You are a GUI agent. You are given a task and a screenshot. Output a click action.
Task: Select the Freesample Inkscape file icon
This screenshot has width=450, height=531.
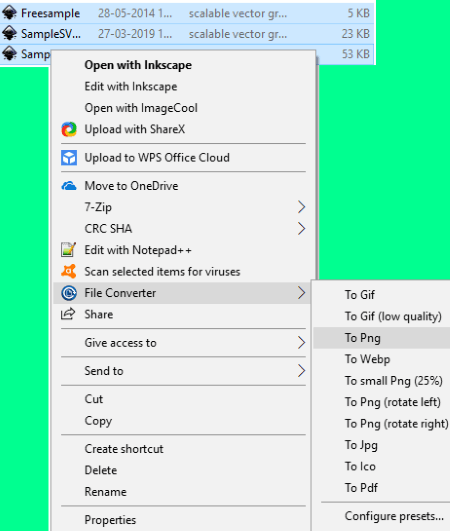tap(9, 13)
